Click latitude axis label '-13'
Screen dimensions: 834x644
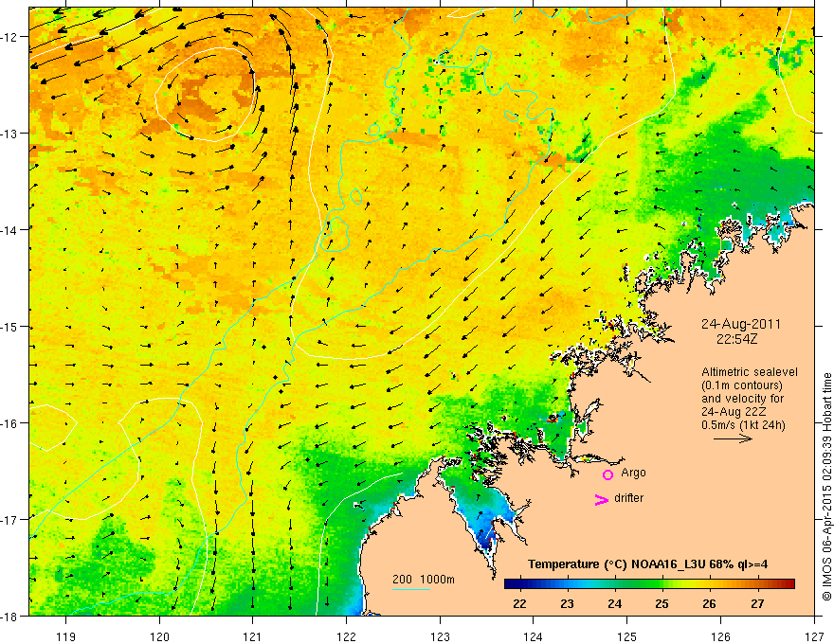tap(10, 134)
